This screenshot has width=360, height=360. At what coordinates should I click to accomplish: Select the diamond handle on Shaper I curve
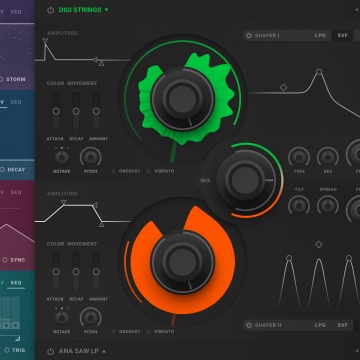pyautogui.click(x=283, y=87)
